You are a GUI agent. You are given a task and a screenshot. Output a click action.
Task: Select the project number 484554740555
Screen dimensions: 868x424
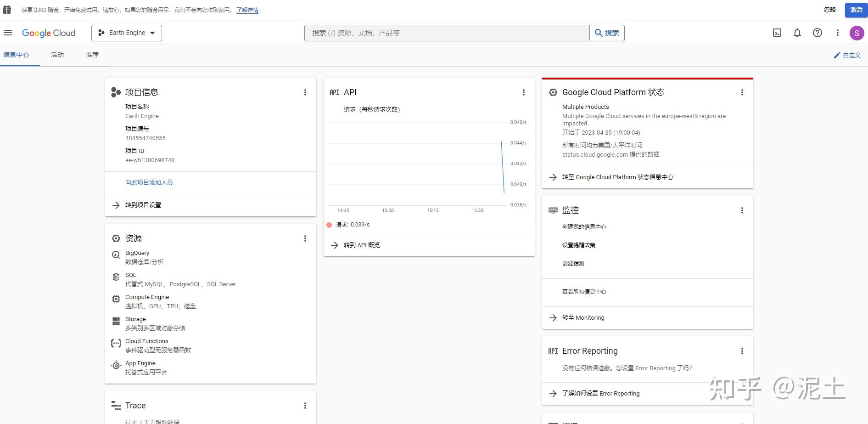146,138
